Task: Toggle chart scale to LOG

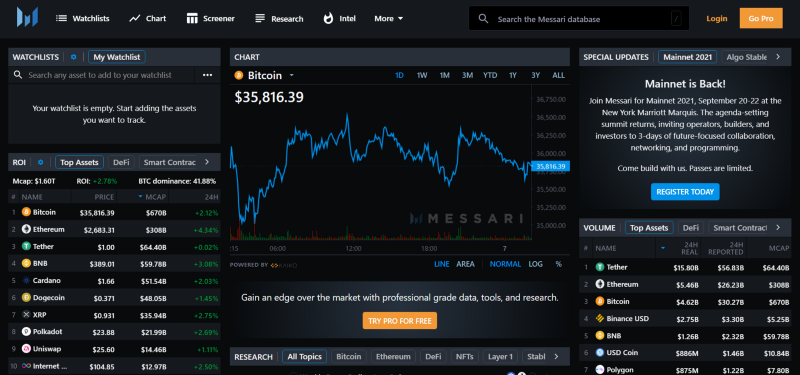Action: (x=536, y=264)
